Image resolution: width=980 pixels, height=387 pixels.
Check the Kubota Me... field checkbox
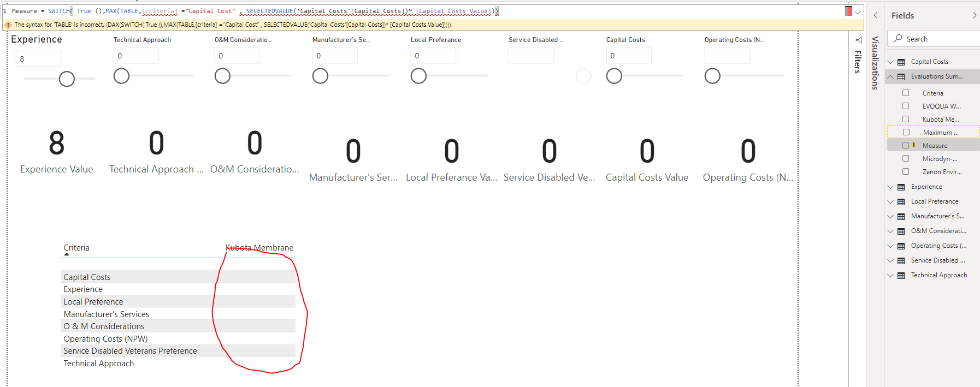point(906,119)
